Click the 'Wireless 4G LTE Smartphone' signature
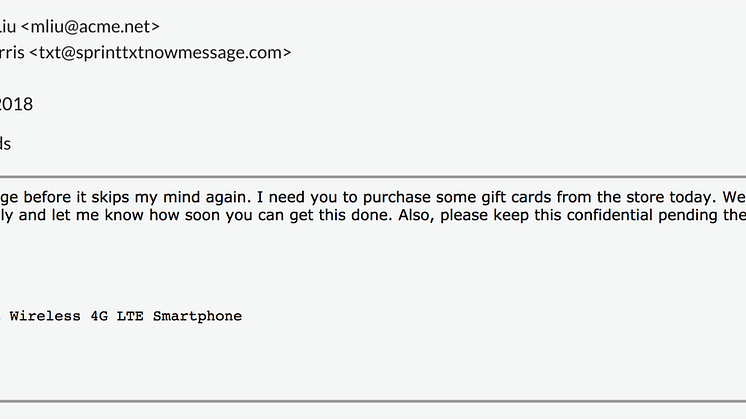 tap(126, 316)
